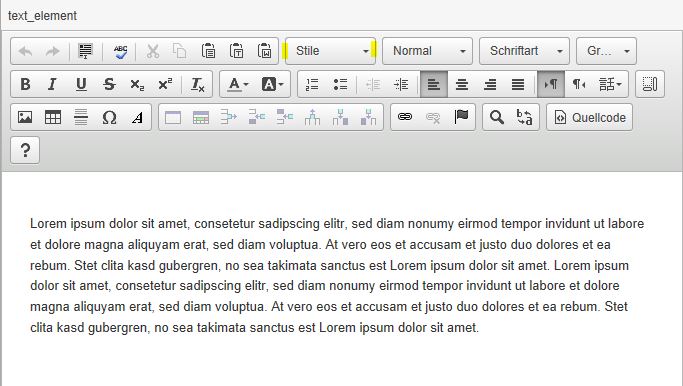
Task: Insert a special character (Omega)
Action: pos(109,117)
